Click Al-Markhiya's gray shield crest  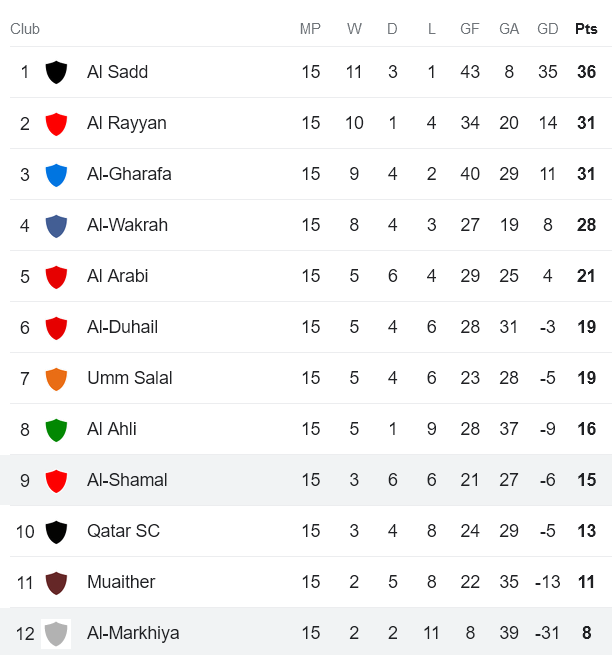56,633
